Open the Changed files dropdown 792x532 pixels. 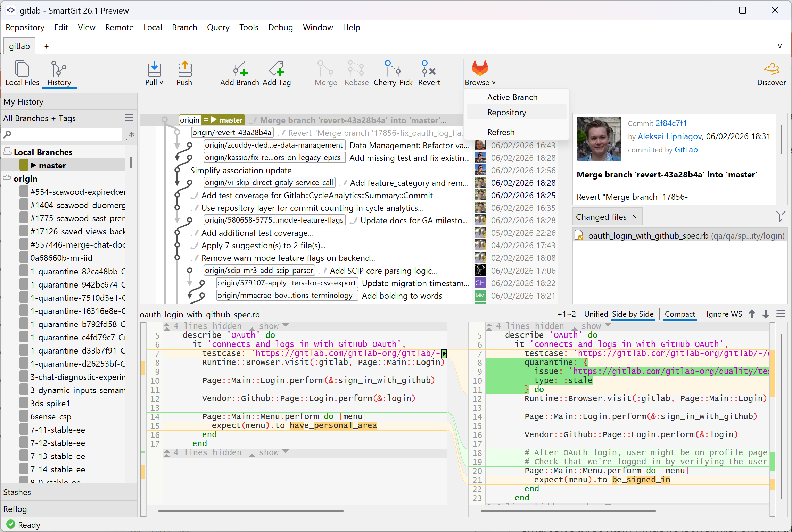tap(607, 216)
